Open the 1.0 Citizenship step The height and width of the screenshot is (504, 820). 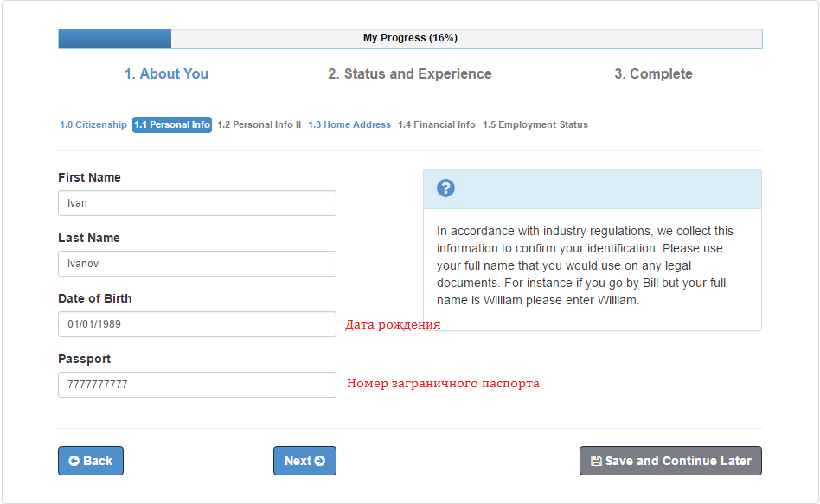point(93,125)
